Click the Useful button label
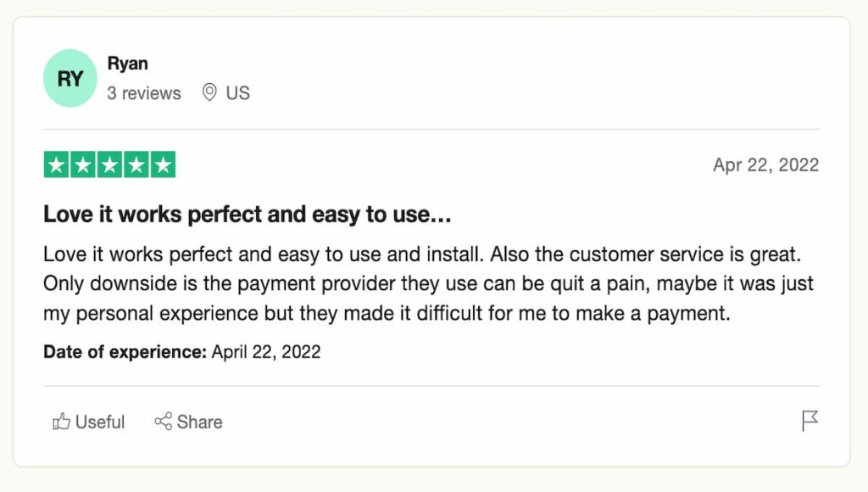 pyautogui.click(x=100, y=422)
